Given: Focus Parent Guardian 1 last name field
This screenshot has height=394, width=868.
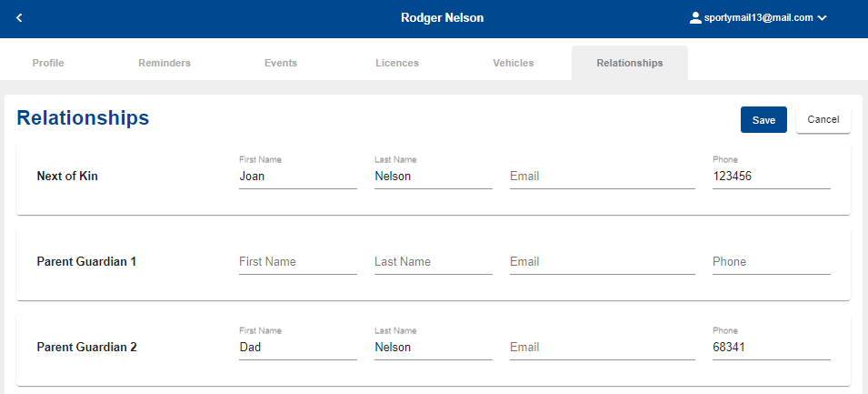Looking at the screenshot, I should tap(434, 261).
